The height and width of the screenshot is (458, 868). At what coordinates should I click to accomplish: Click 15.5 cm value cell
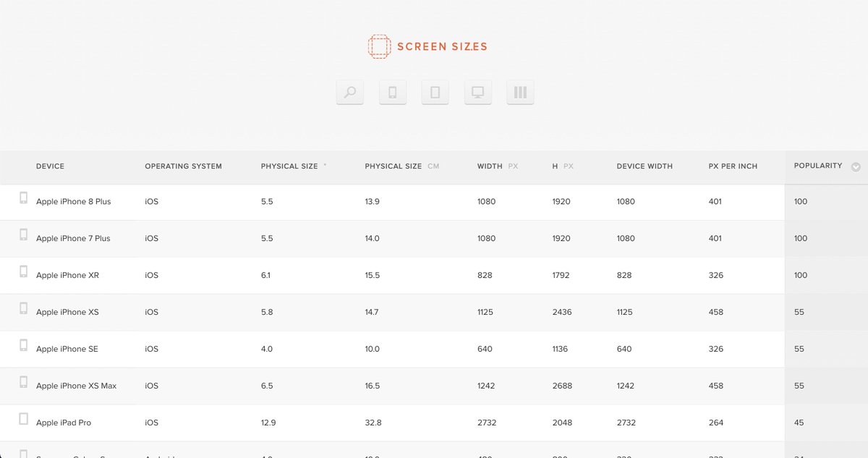[x=372, y=276]
